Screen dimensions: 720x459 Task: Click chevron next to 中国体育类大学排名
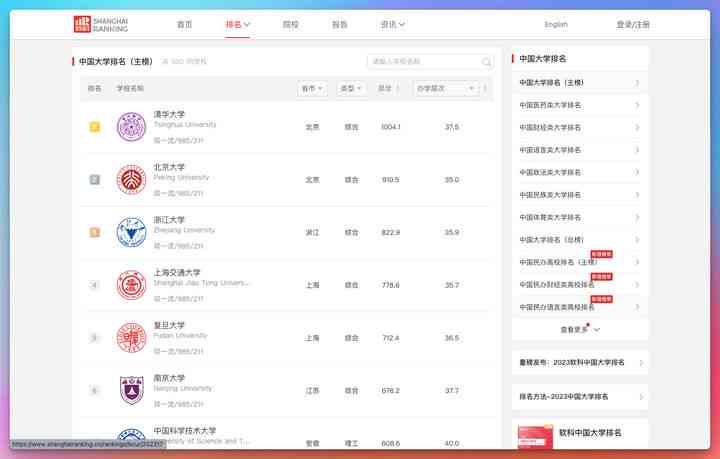pyautogui.click(x=637, y=218)
